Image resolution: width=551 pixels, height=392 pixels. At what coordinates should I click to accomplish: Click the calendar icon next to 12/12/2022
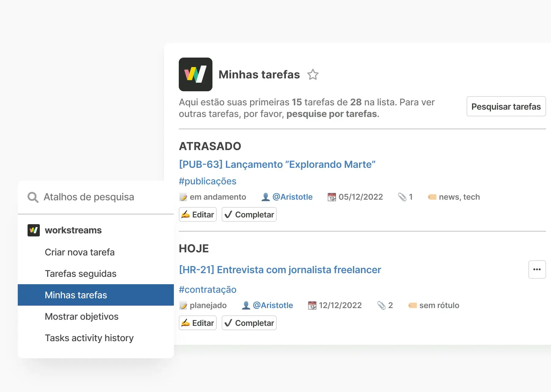[312, 305]
